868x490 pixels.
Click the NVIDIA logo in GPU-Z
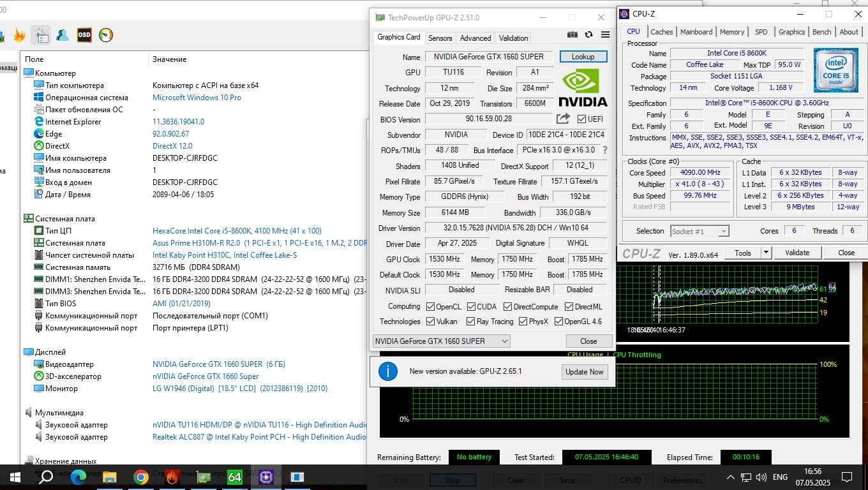click(x=583, y=88)
